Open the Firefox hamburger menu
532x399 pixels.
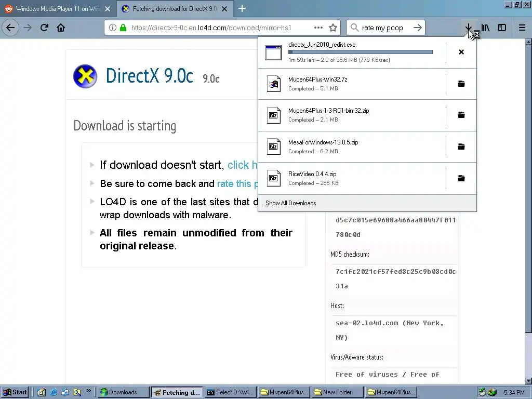pos(522,28)
